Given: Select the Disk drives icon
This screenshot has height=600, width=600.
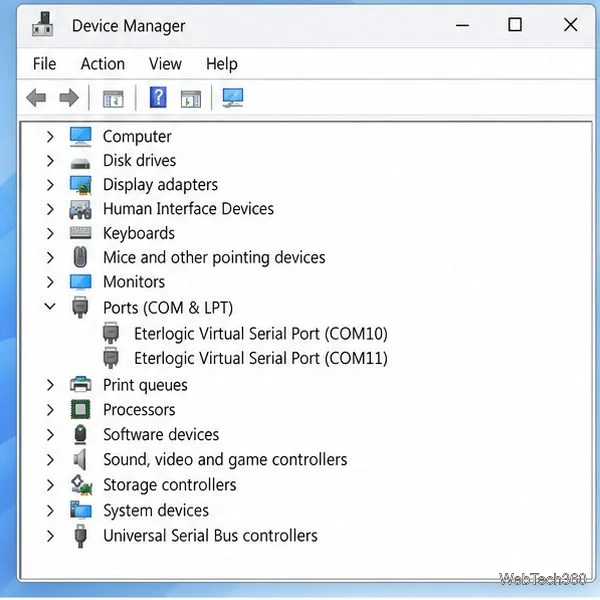Looking at the screenshot, I should pyautogui.click(x=80, y=163).
